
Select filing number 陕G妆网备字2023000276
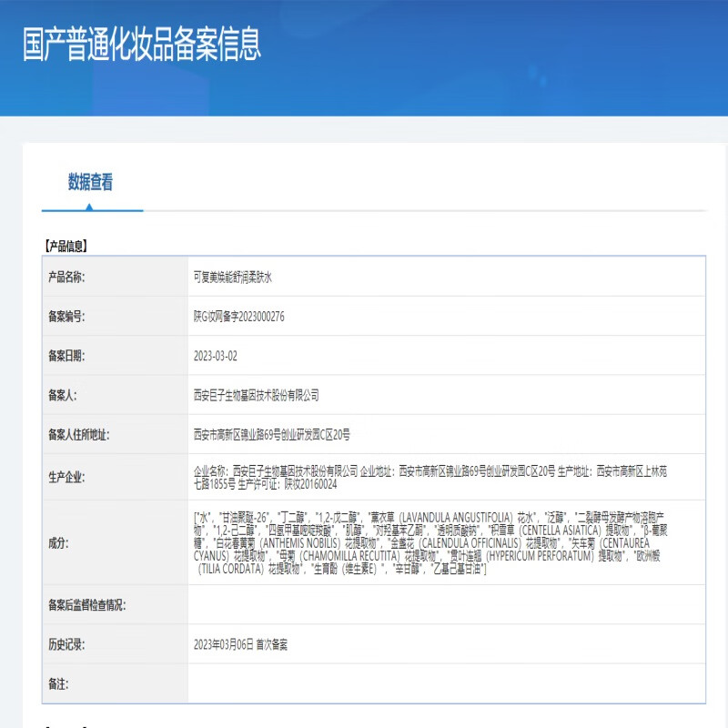239,316
